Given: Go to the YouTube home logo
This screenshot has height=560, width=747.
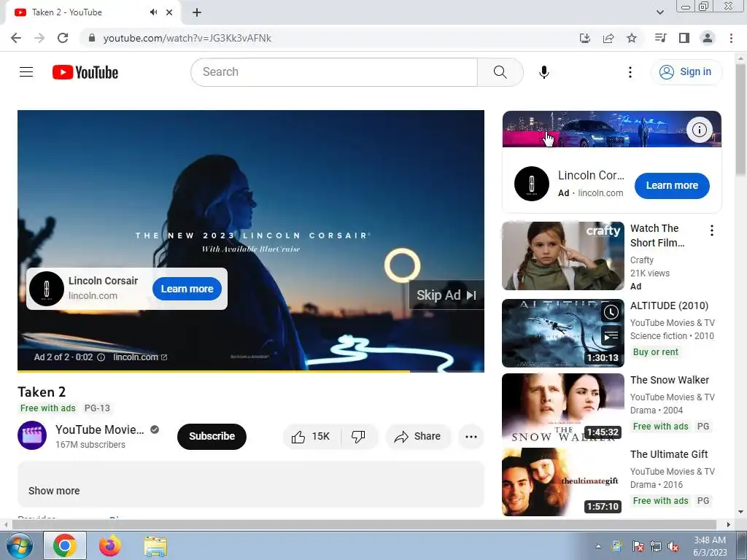Looking at the screenshot, I should [x=85, y=72].
